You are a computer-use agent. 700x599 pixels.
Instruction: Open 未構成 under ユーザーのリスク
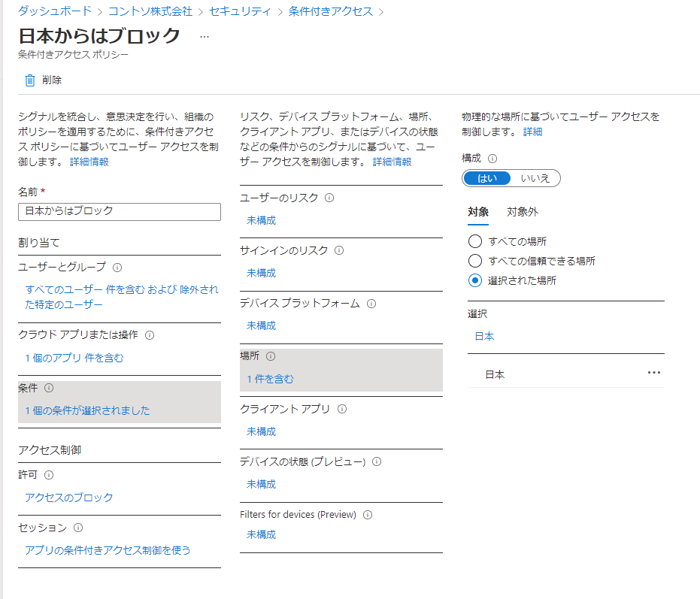[261, 220]
